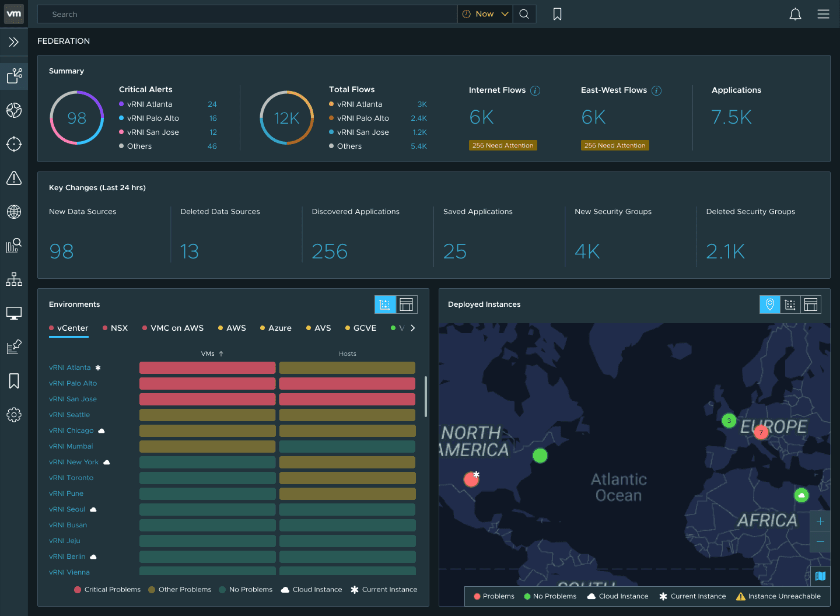Click the magnifier search button

524,14
